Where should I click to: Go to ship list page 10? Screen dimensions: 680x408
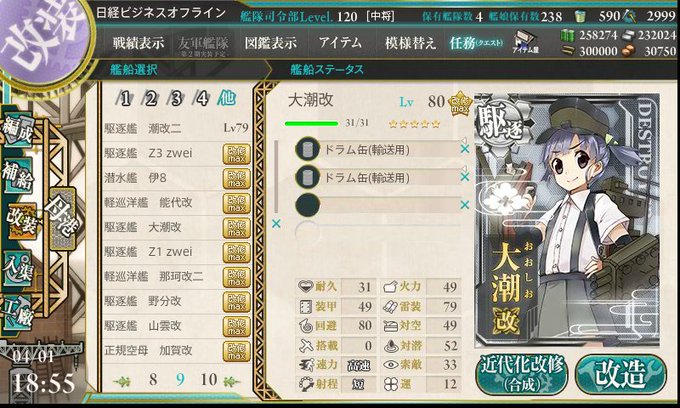pos(209,380)
